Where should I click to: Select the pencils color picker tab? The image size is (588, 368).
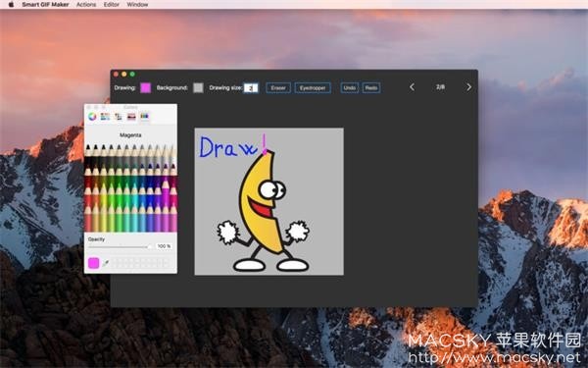coord(144,117)
